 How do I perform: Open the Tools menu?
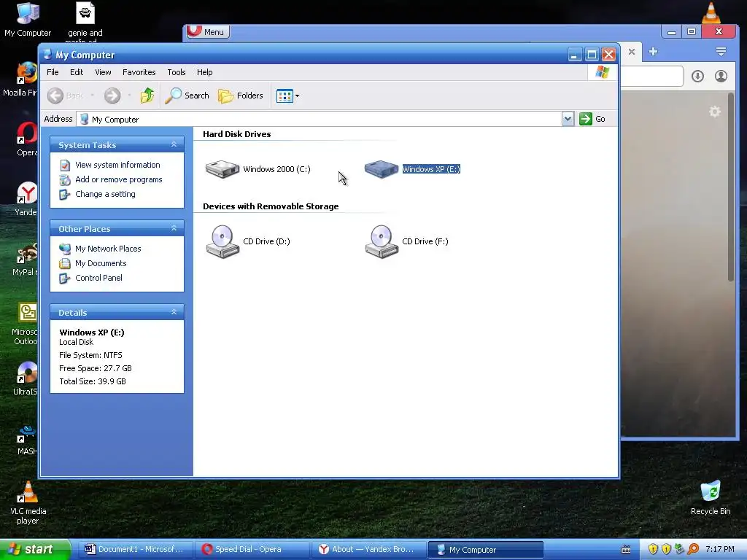coord(177,72)
